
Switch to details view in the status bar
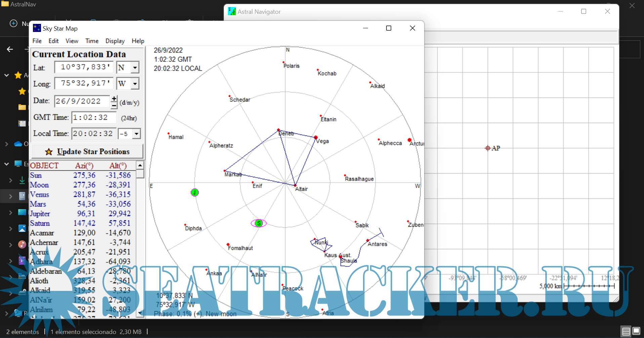pyautogui.click(x=626, y=332)
